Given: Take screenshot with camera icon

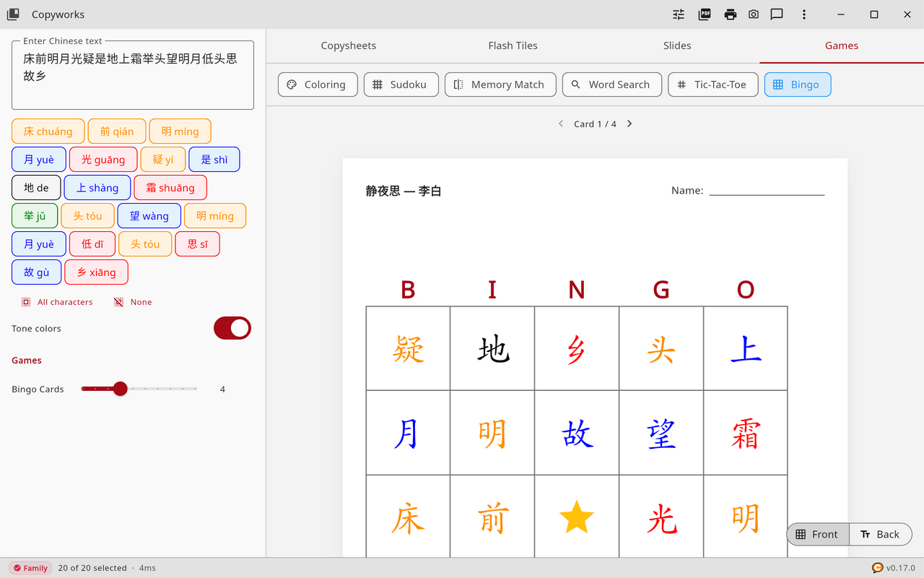Looking at the screenshot, I should point(754,14).
